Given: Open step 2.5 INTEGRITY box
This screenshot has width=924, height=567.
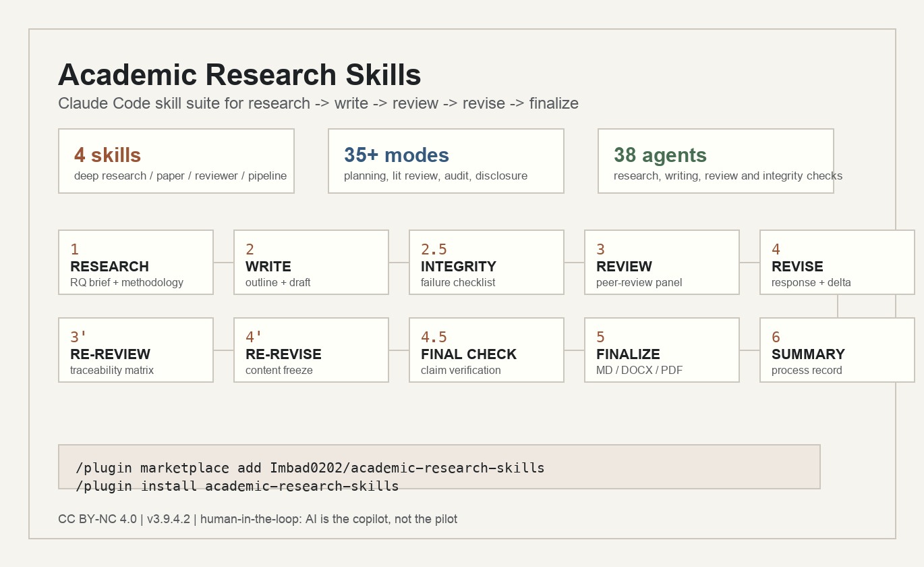Looking at the screenshot, I should point(486,262).
